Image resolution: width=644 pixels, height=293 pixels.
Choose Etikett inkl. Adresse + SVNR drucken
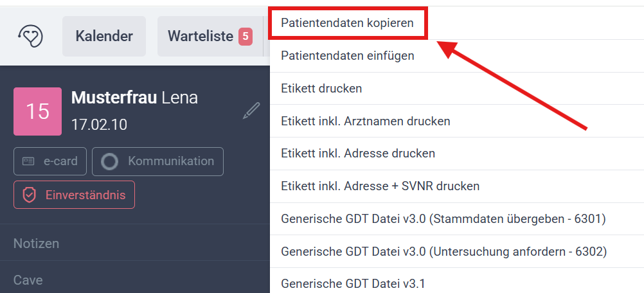[380, 186]
